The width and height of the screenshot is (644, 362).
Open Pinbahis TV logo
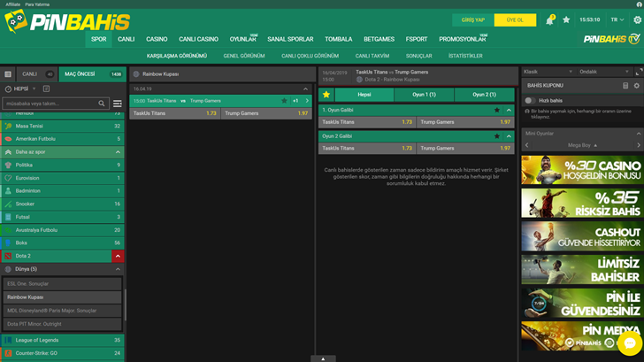click(611, 39)
